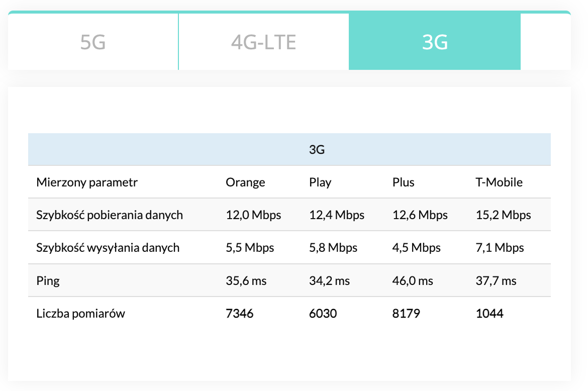Screen dimensions: 588x391
Task: Select the Orange column header
Action: coord(245,182)
